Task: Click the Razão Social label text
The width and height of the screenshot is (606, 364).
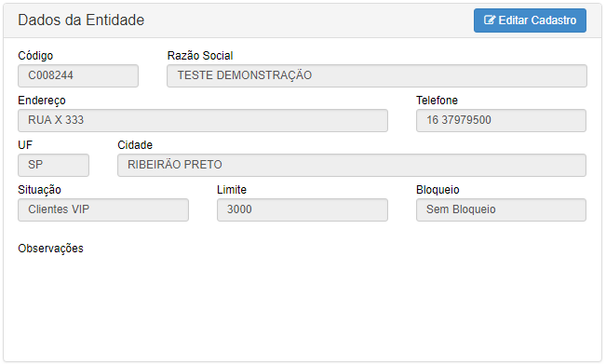Action: 200,56
